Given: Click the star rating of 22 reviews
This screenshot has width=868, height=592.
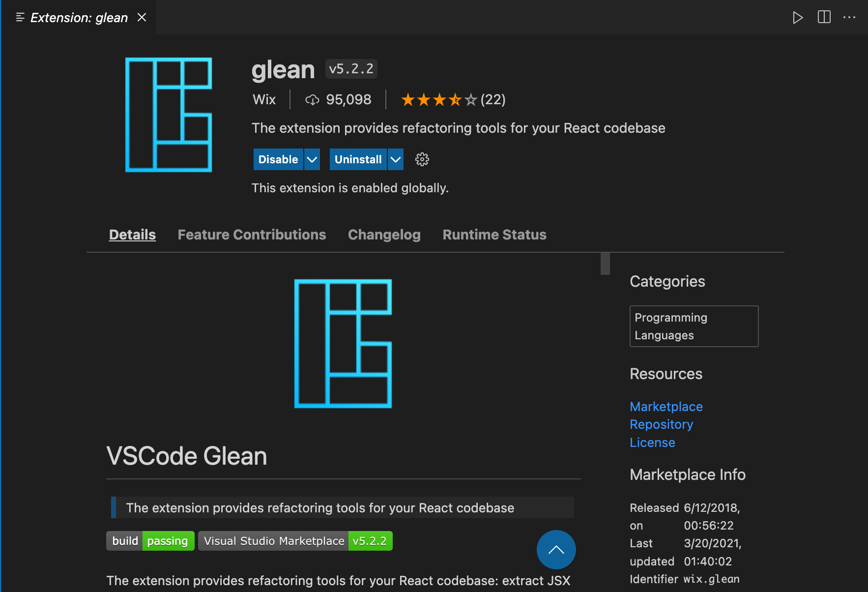Looking at the screenshot, I should coord(453,100).
